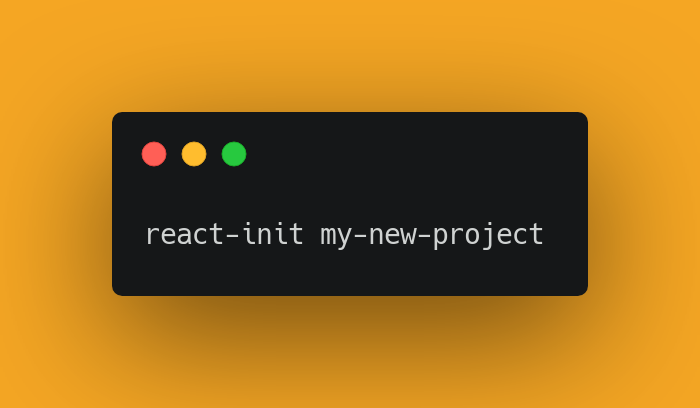Select the react-init command text
The width and height of the screenshot is (700, 408).
click(225, 234)
